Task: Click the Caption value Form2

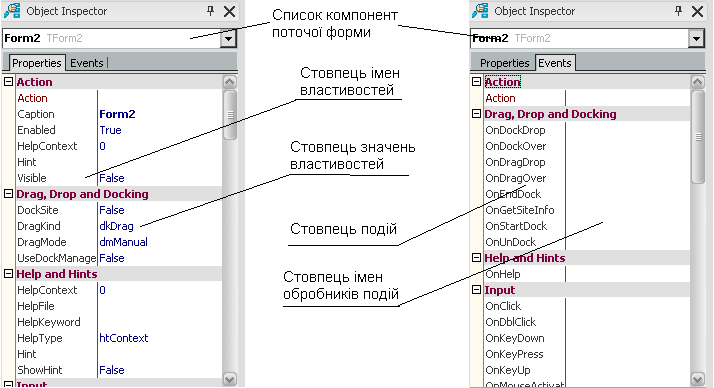Action: pos(117,114)
